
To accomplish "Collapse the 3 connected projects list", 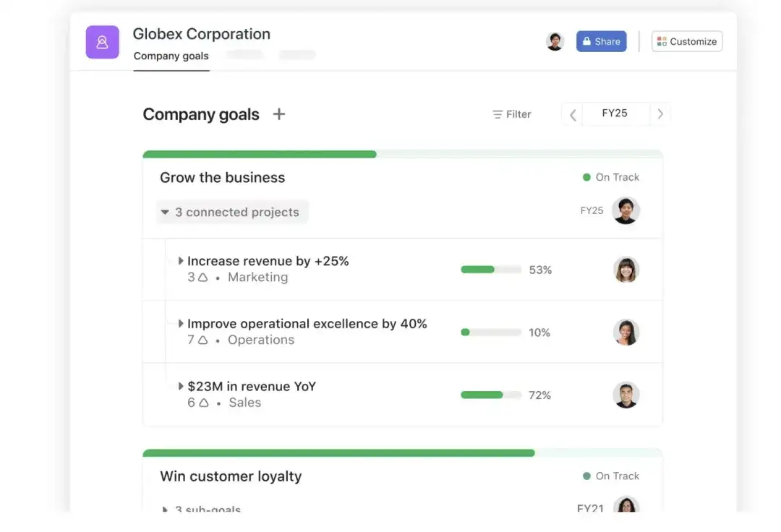I will tap(165, 212).
